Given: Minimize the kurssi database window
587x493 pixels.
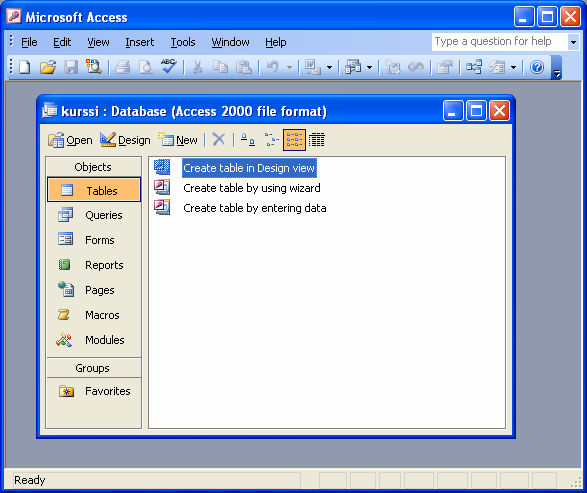Looking at the screenshot, I should pos(453,110).
